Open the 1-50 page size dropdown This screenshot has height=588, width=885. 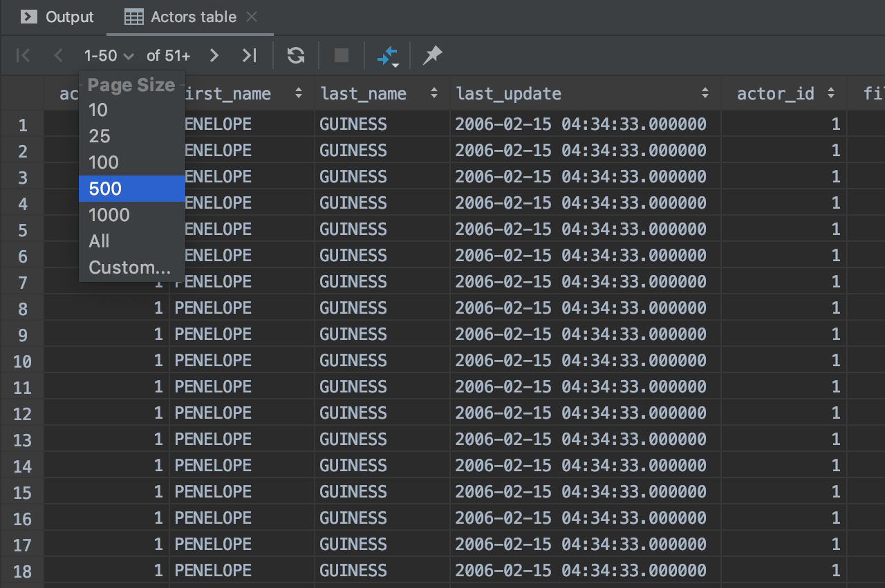coord(109,55)
